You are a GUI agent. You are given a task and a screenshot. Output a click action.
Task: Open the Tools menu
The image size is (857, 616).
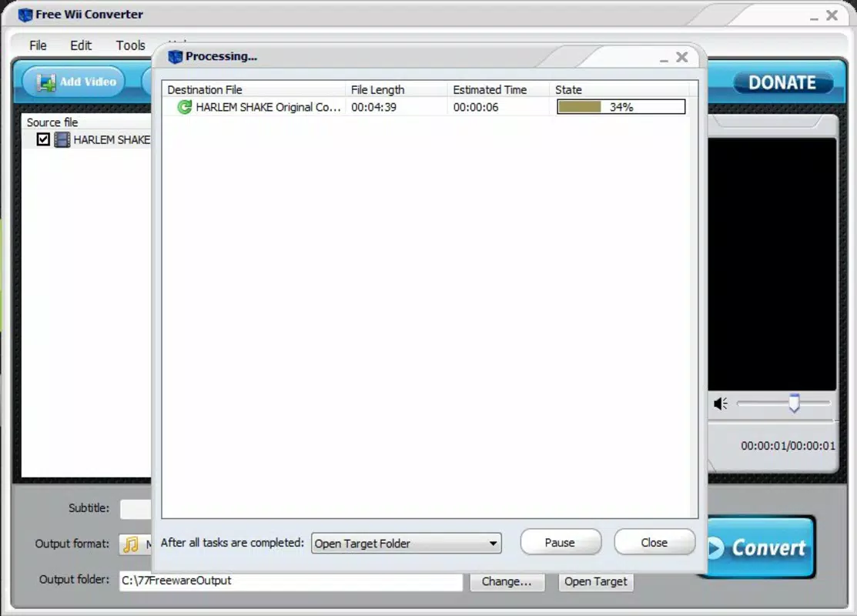click(x=131, y=45)
